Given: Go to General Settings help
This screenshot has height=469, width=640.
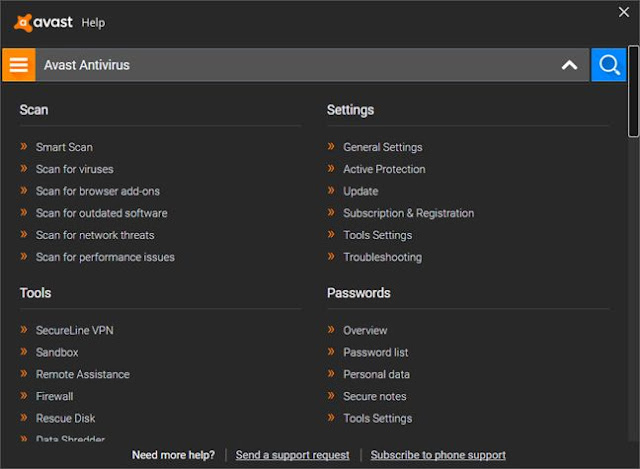Looking at the screenshot, I should [382, 147].
